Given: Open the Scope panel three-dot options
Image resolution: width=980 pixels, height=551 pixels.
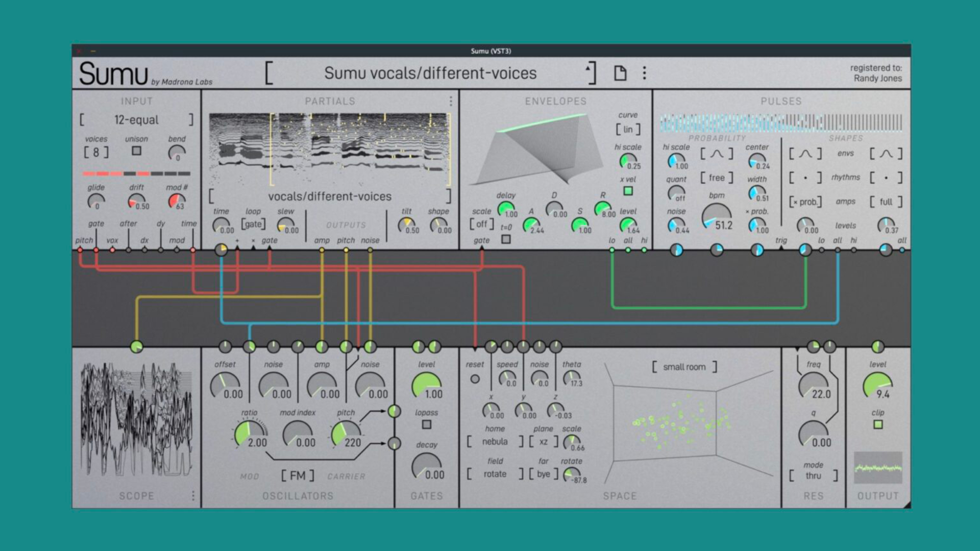Looking at the screenshot, I should pos(193,495).
